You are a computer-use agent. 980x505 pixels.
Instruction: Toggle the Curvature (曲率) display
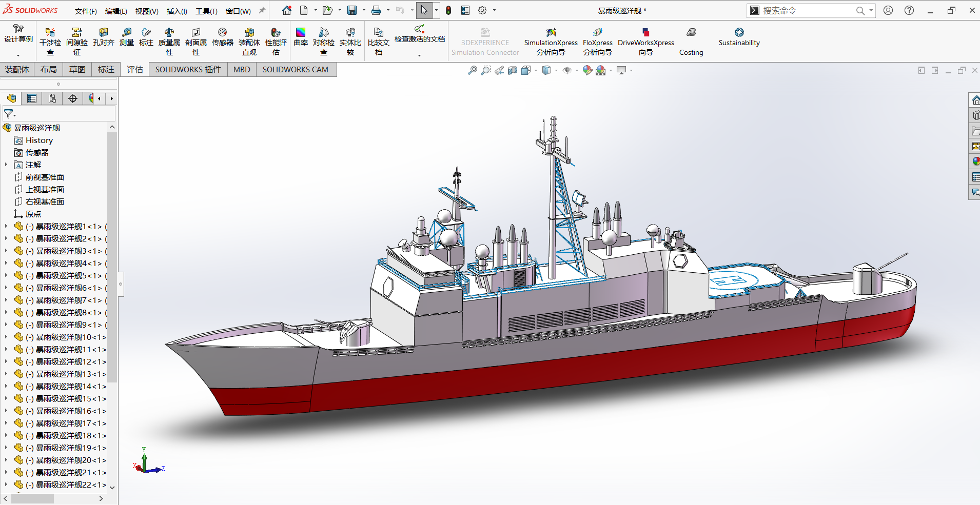click(x=301, y=37)
